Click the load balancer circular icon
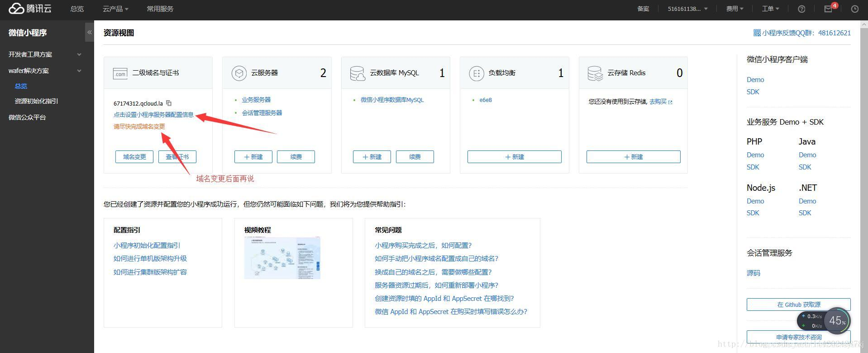Image resolution: width=868 pixels, height=353 pixels. (476, 73)
